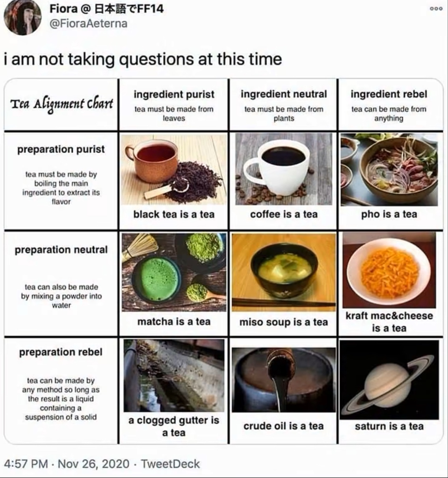
Task: Click the 'ingredient rebel' column header
Action: [x=389, y=94]
